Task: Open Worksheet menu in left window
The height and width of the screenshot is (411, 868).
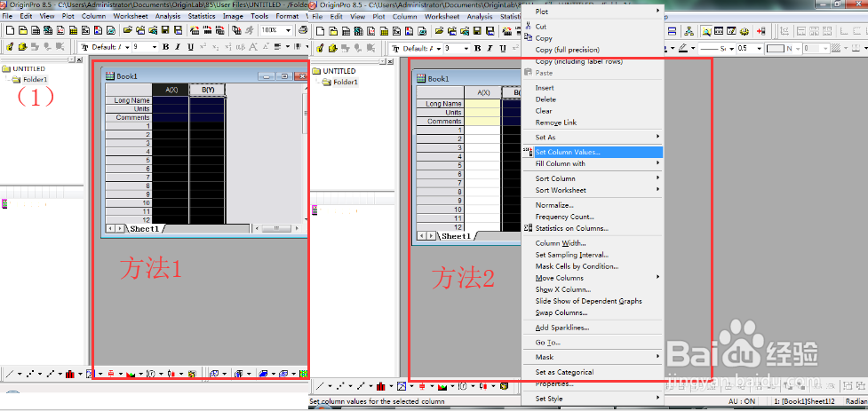Action: (131, 16)
